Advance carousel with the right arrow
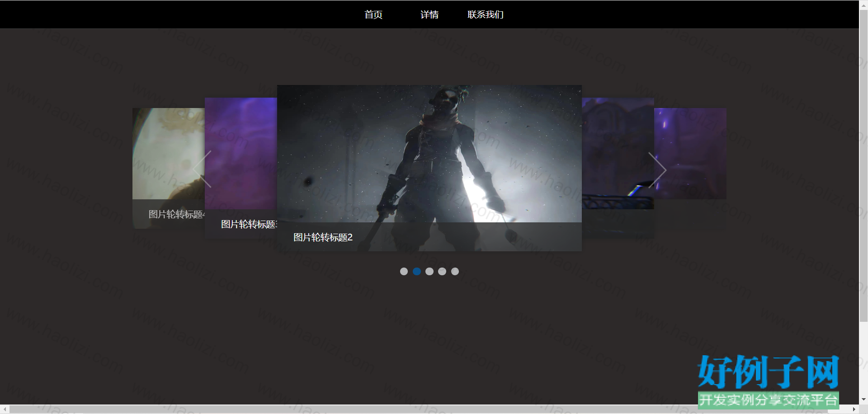868x414 pixels. coord(657,170)
